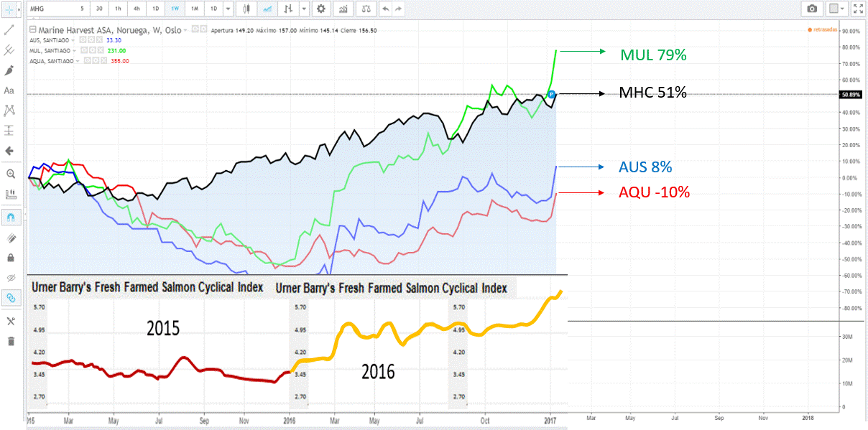Select the Aa text annotation tool
868x430 pixels.
9,90
